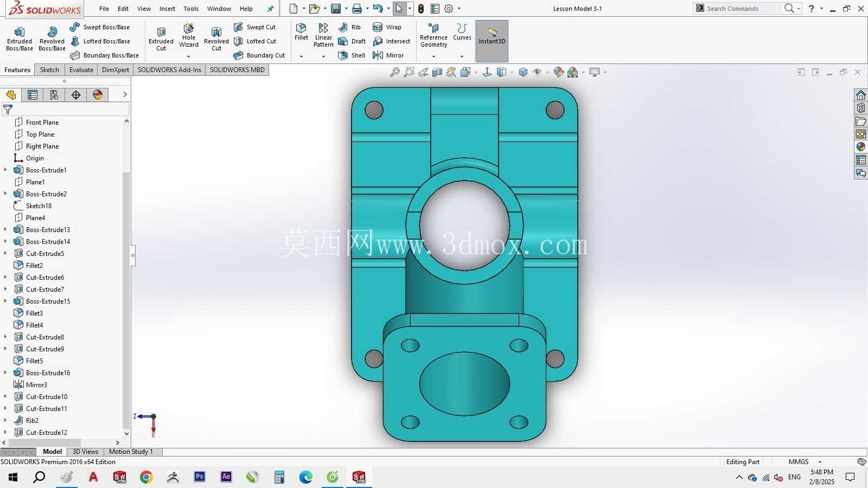Open Photoshop from the taskbar
868x488 pixels.
coord(200,477)
